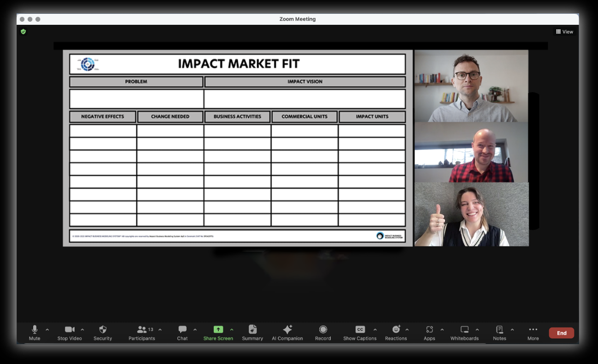Screen dimensions: 598x364
Task: Click the BUSINESS ACTIVITIES column header
Action: (x=237, y=117)
